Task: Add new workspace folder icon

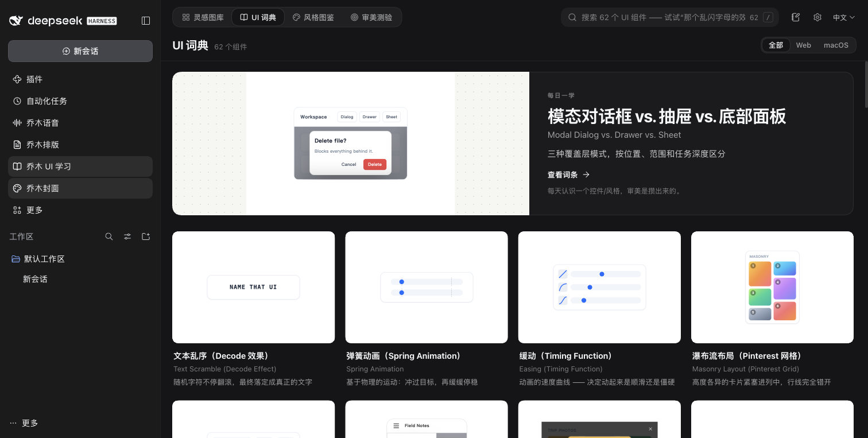Action: pos(146,237)
